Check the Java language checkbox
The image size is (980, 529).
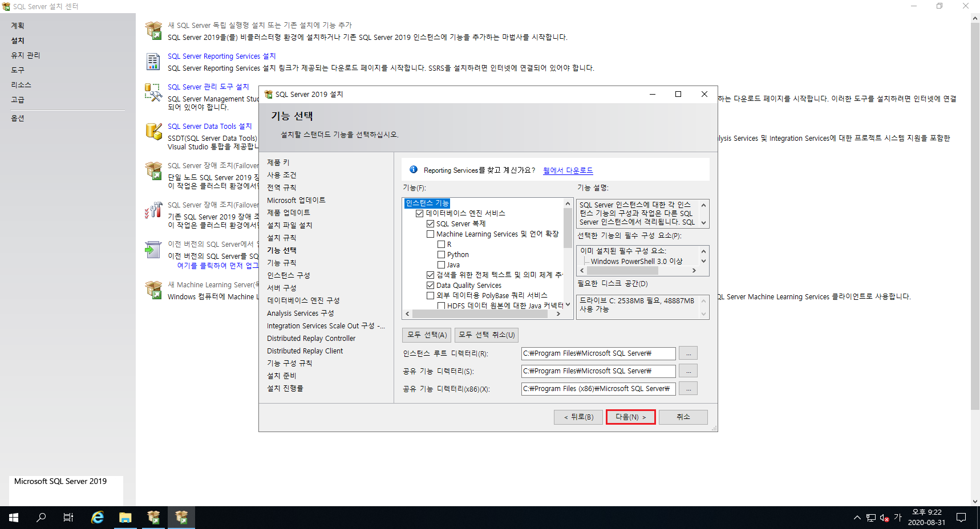pyautogui.click(x=441, y=264)
